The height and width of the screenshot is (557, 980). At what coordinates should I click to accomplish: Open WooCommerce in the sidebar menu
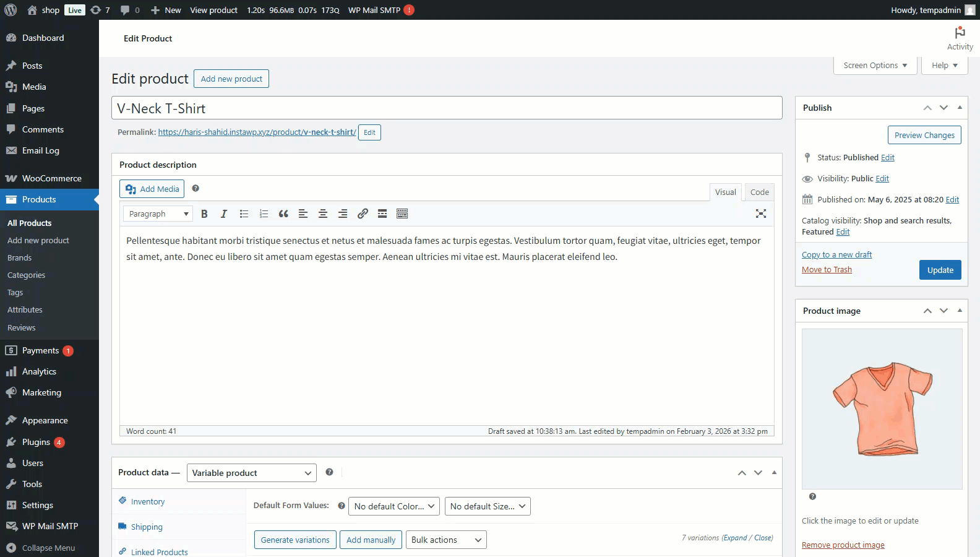tap(52, 178)
